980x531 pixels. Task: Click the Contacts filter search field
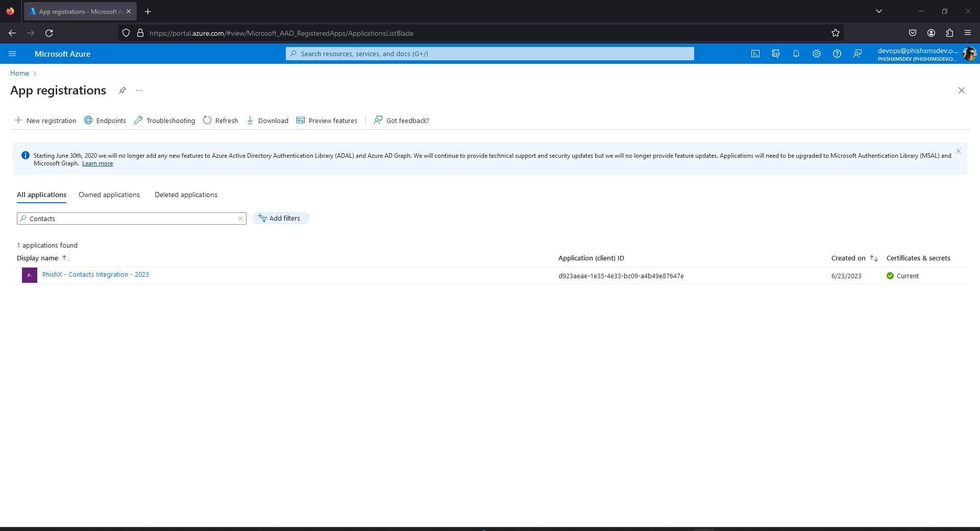(x=132, y=219)
